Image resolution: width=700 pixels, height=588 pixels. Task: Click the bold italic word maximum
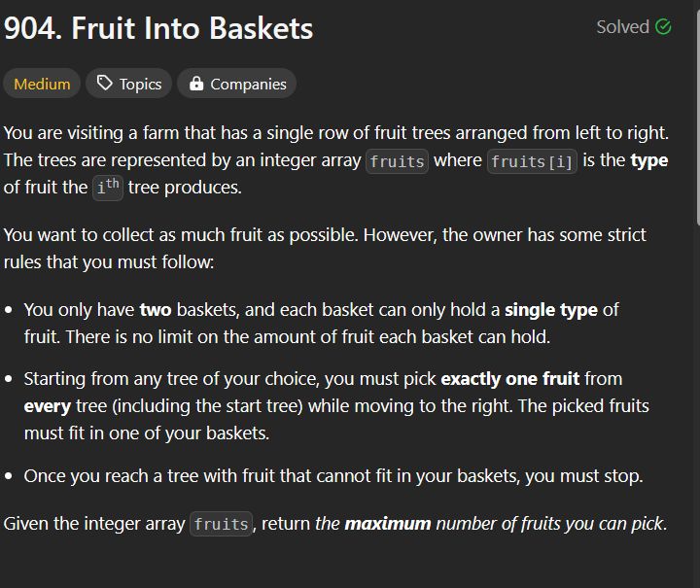pyautogui.click(x=388, y=524)
